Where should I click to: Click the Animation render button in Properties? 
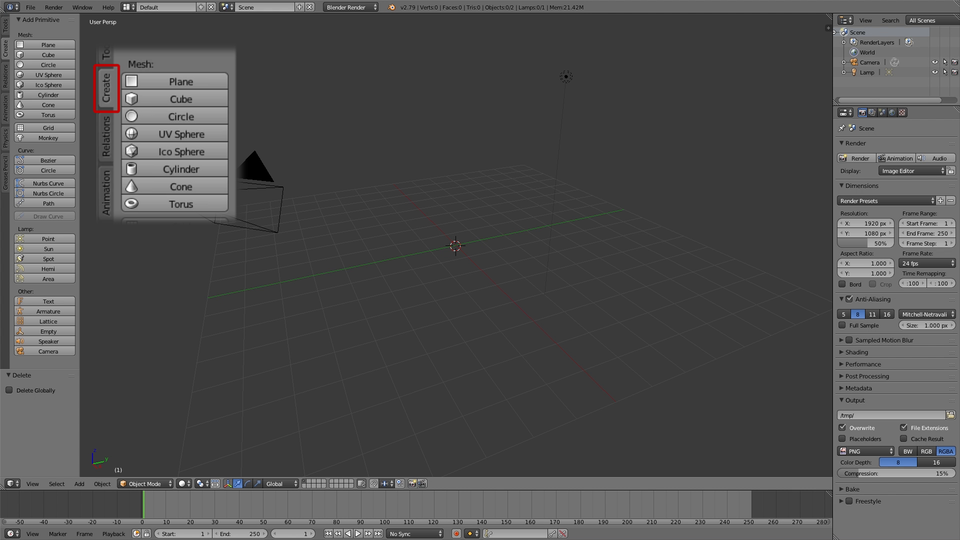[x=896, y=158]
